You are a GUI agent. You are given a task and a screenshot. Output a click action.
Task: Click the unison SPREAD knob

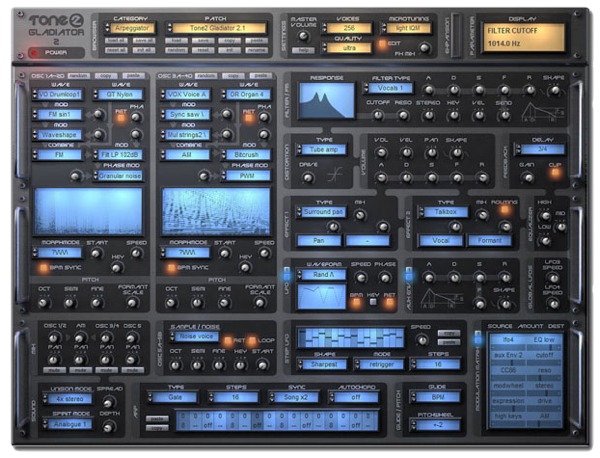109,403
